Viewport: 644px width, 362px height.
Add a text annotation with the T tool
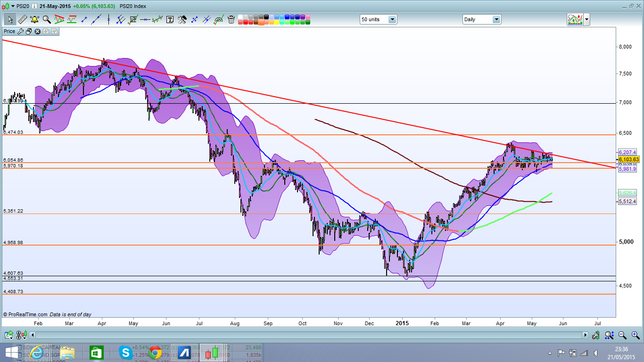[x=170, y=19]
